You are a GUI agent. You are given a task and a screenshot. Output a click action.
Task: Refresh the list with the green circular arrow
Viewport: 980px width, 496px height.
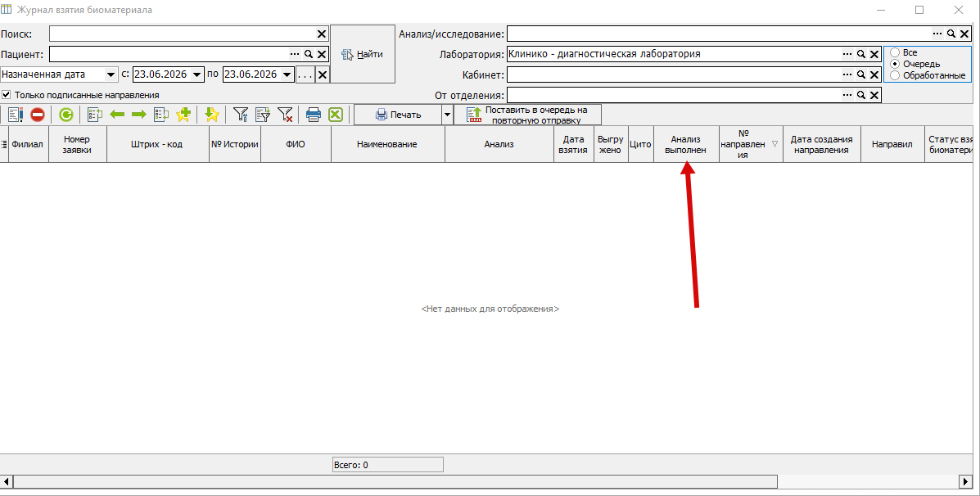tap(65, 115)
